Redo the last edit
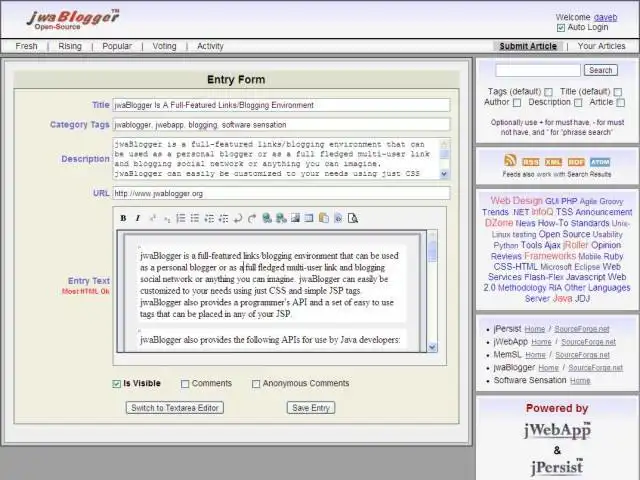The image size is (640, 480). (x=252, y=218)
